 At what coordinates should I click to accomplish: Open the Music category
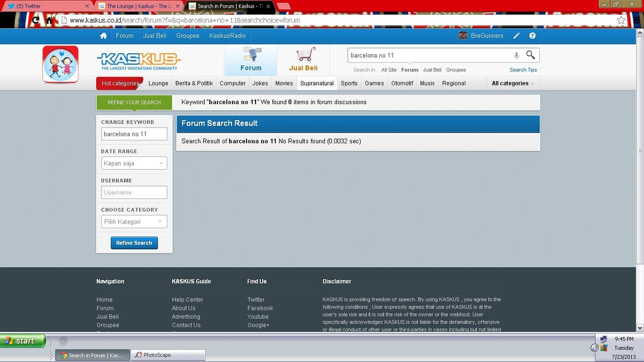pos(427,83)
